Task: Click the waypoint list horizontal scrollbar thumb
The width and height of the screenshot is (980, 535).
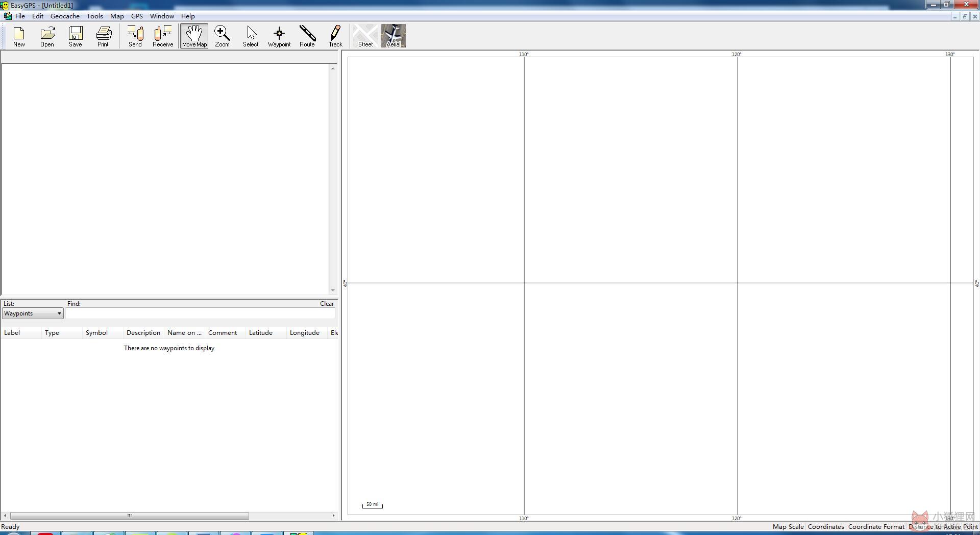Action: (130, 516)
